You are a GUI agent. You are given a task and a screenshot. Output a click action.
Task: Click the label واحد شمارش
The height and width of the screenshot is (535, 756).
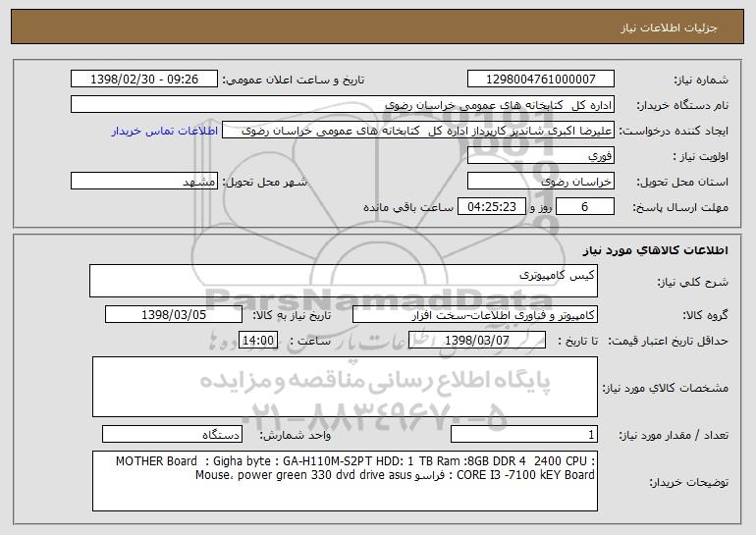tap(296, 435)
